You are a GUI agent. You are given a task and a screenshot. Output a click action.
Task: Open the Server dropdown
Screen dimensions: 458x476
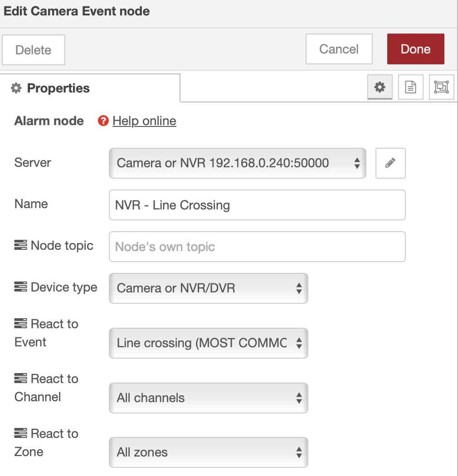[238, 163]
